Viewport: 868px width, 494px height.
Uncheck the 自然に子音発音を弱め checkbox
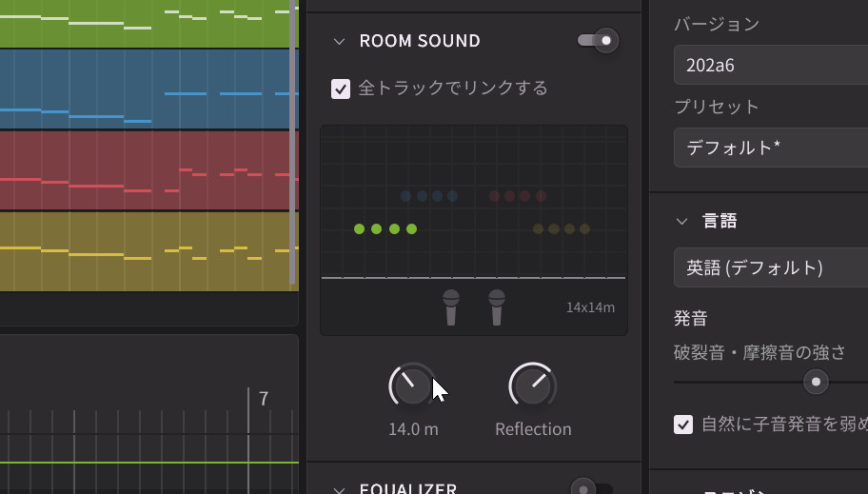click(x=683, y=425)
